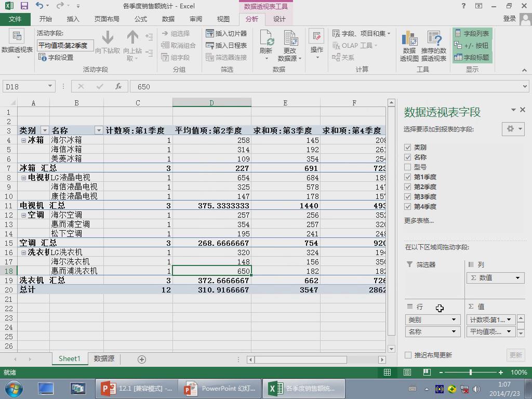Click the 更多表格... link
The height and width of the screenshot is (399, 532).
[x=419, y=220]
